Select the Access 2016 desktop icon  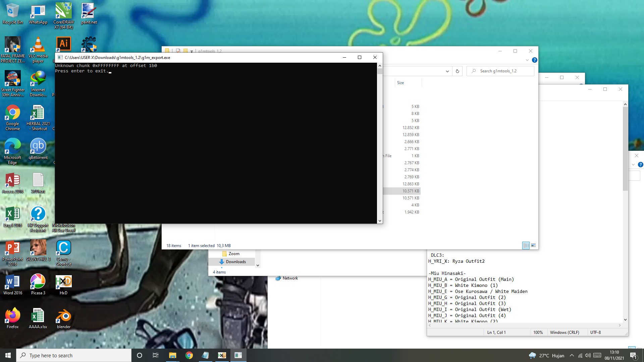point(13,183)
